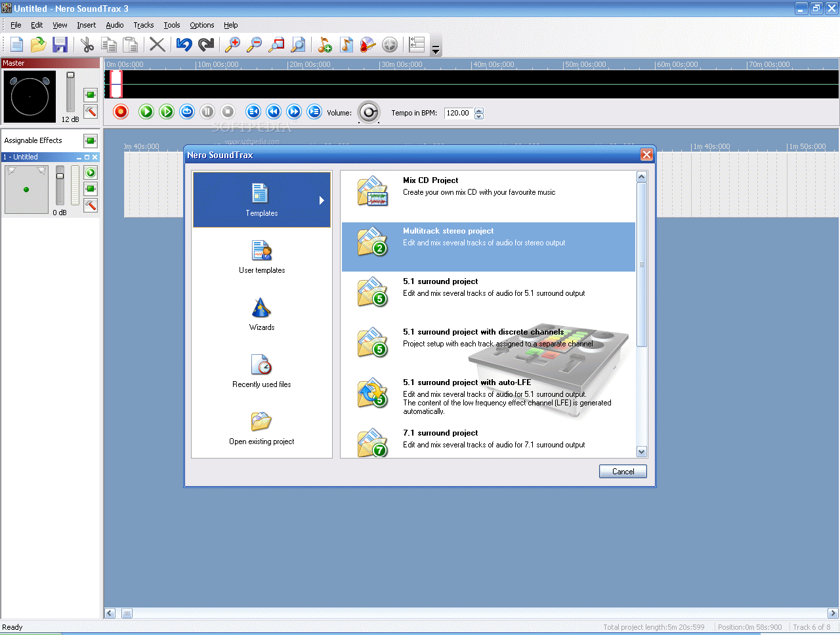The height and width of the screenshot is (635, 840).
Task: Fast forward the playback position
Action: tap(294, 112)
